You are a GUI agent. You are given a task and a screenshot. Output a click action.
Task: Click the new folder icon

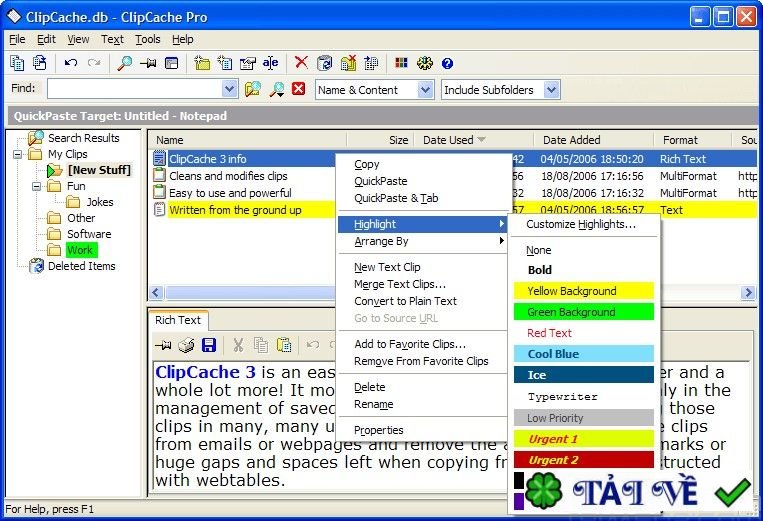201,63
